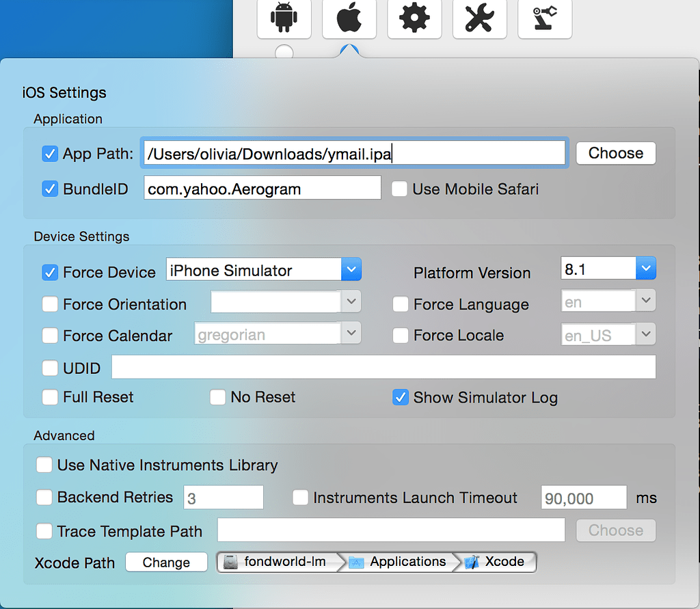
Task: Open the Force Device dropdown showing iPhone Simulator
Action: pos(351,269)
